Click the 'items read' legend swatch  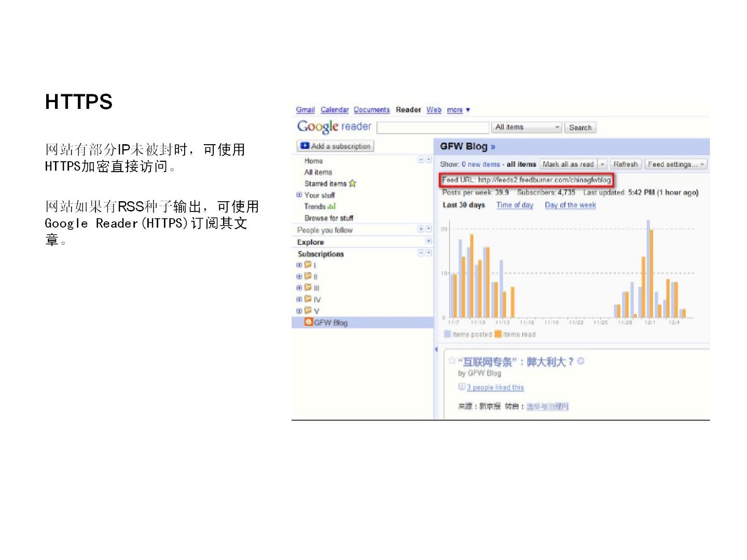coord(498,334)
